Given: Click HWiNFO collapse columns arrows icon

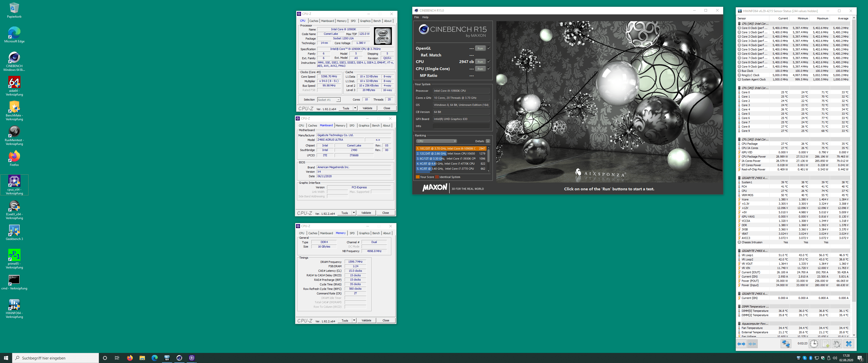Looking at the screenshot, I should 752,344.
